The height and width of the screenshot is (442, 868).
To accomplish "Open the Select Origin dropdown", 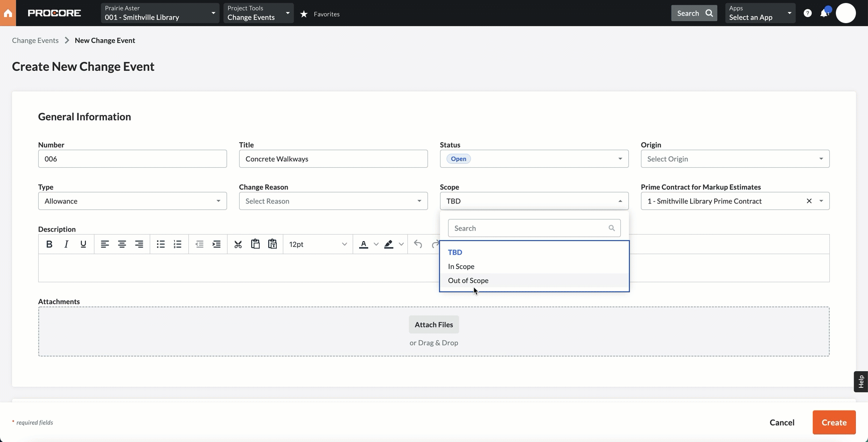I will pyautogui.click(x=735, y=159).
